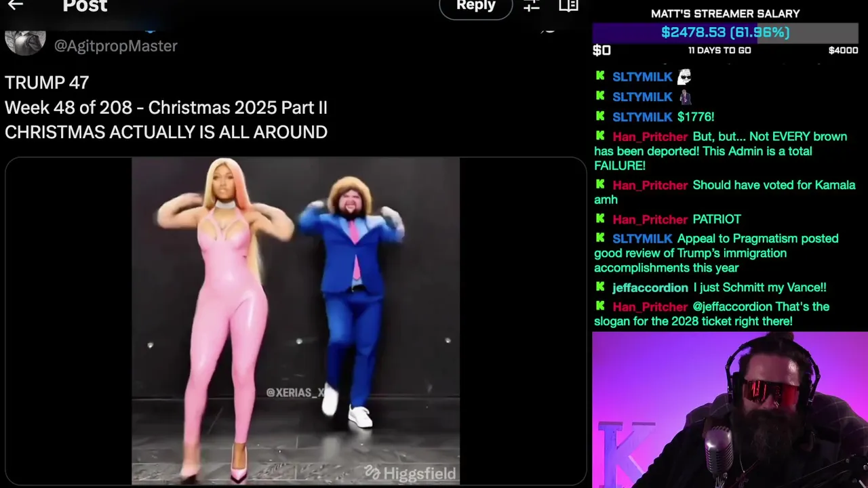Viewport: 868px width, 488px height.
Task: Click the Kick badge beside SLTYMILK $1776!
Action: click(600, 116)
